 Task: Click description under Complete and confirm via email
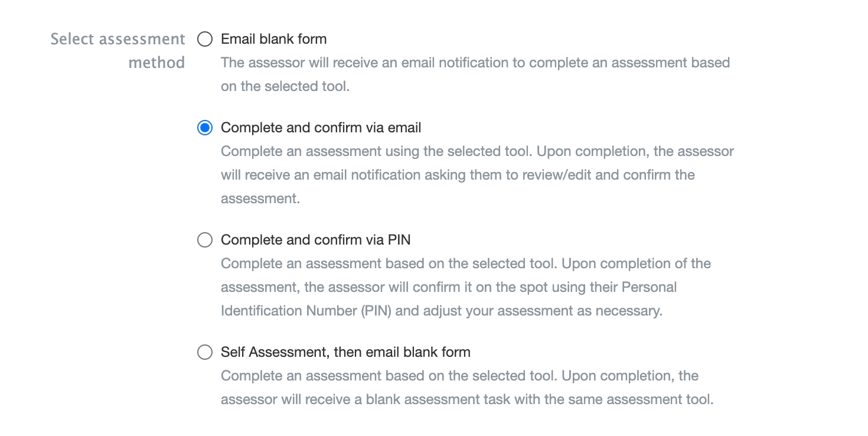[x=477, y=152]
